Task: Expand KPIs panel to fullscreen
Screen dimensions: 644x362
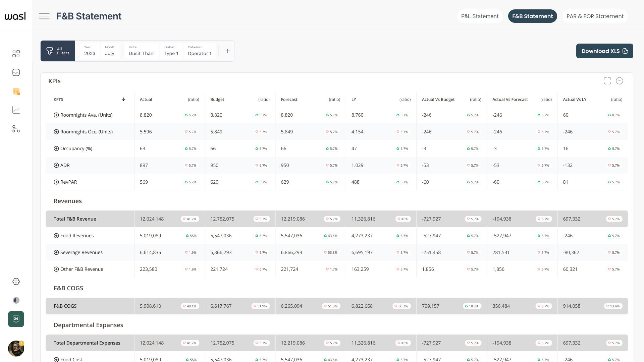Action: [607, 81]
